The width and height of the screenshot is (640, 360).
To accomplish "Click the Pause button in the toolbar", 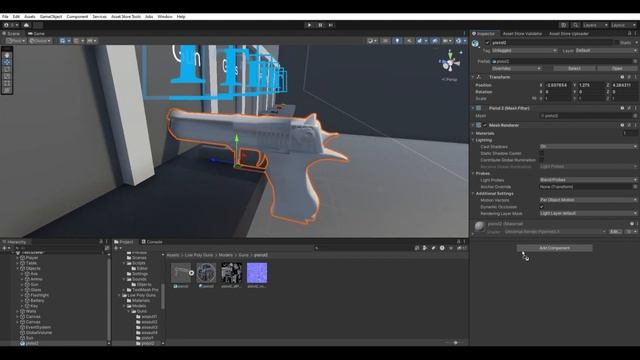I will [320, 25].
